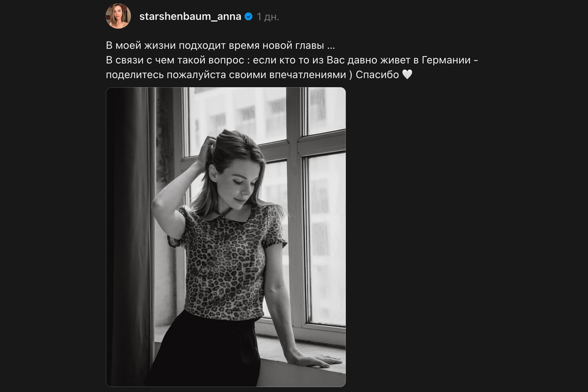Open the black-and-white post photo

(x=226, y=237)
